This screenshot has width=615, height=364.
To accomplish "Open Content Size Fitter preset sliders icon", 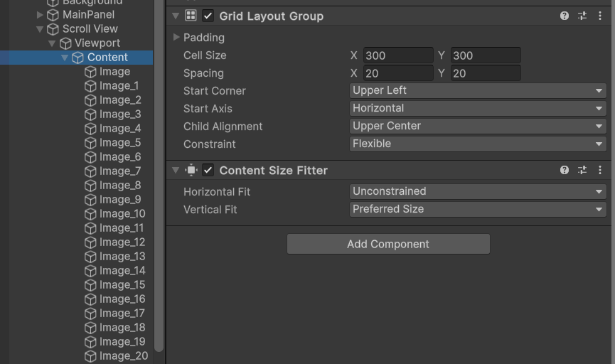I will point(582,170).
